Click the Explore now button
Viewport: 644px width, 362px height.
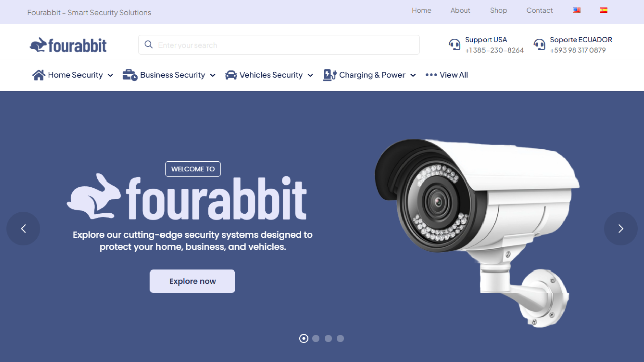(x=193, y=281)
